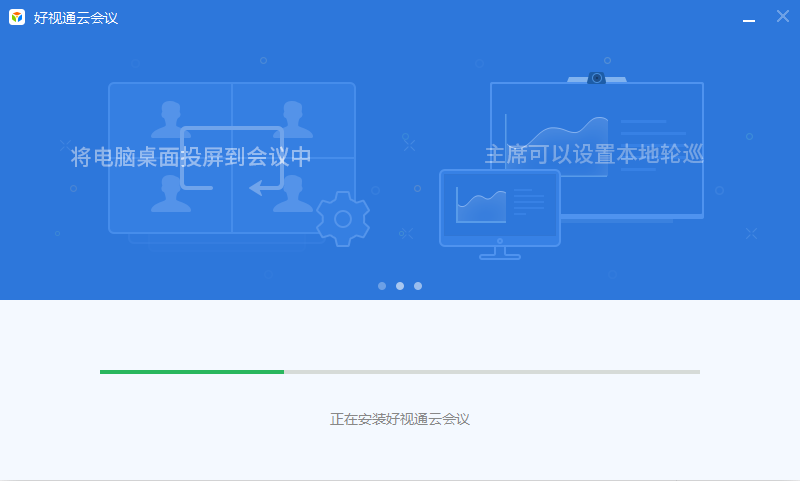Click the small desktop monitor illustration

tap(499, 208)
